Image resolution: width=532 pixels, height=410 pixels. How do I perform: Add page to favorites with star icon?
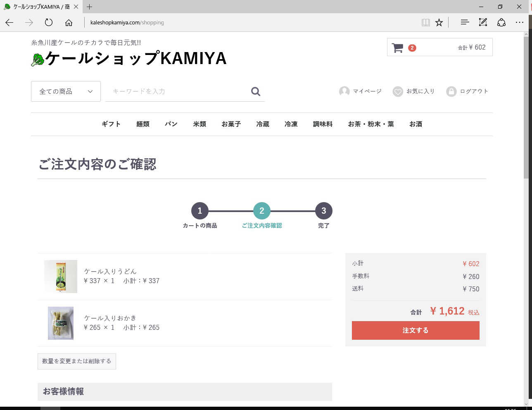(x=439, y=22)
